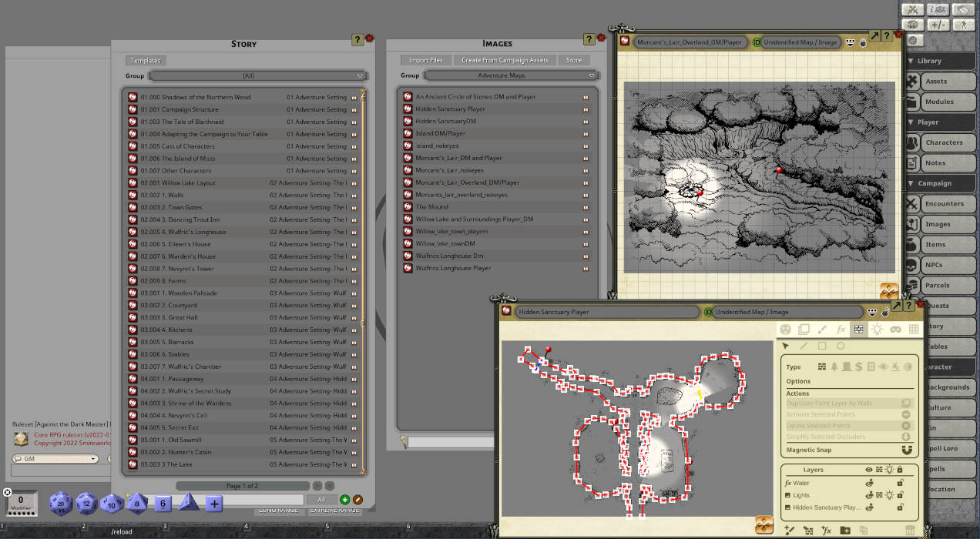Roll the d12 die

pos(86,504)
